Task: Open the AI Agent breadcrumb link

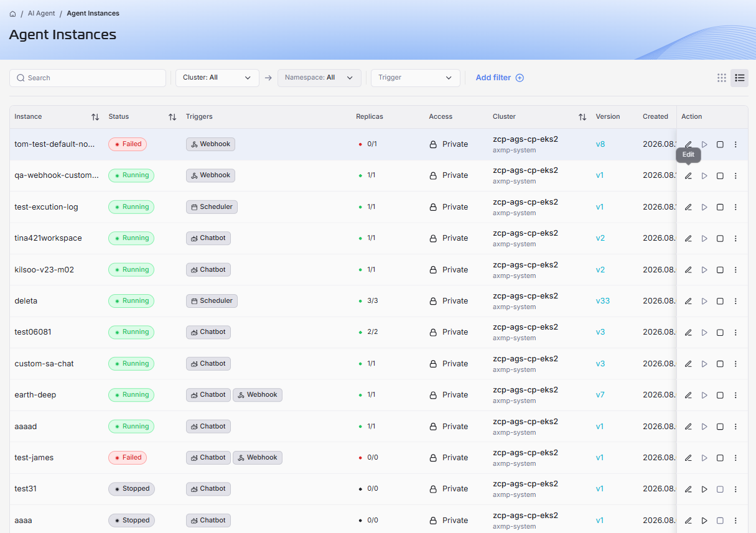Action: click(x=42, y=13)
